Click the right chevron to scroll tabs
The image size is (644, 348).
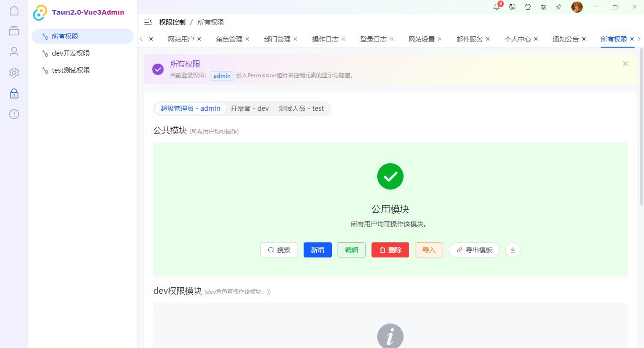(x=640, y=39)
